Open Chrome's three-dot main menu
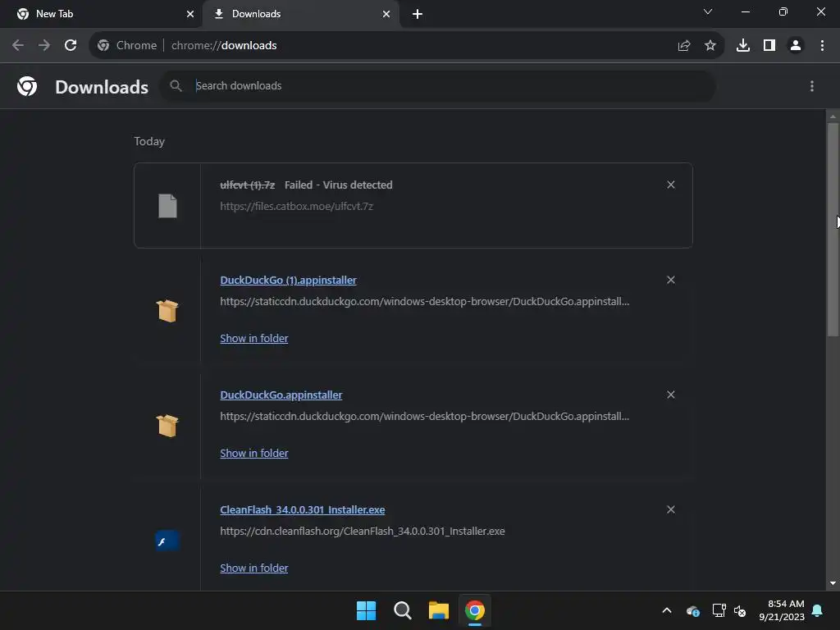This screenshot has width=840, height=630. pos(822,46)
